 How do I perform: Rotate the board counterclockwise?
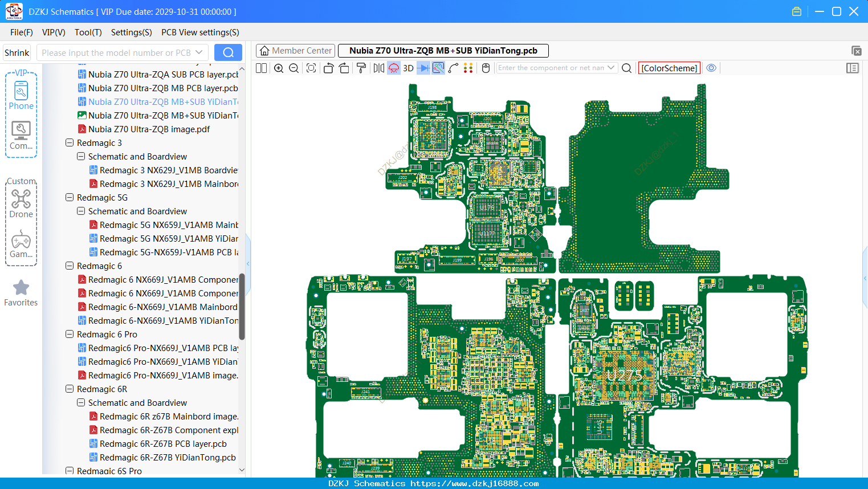[328, 68]
